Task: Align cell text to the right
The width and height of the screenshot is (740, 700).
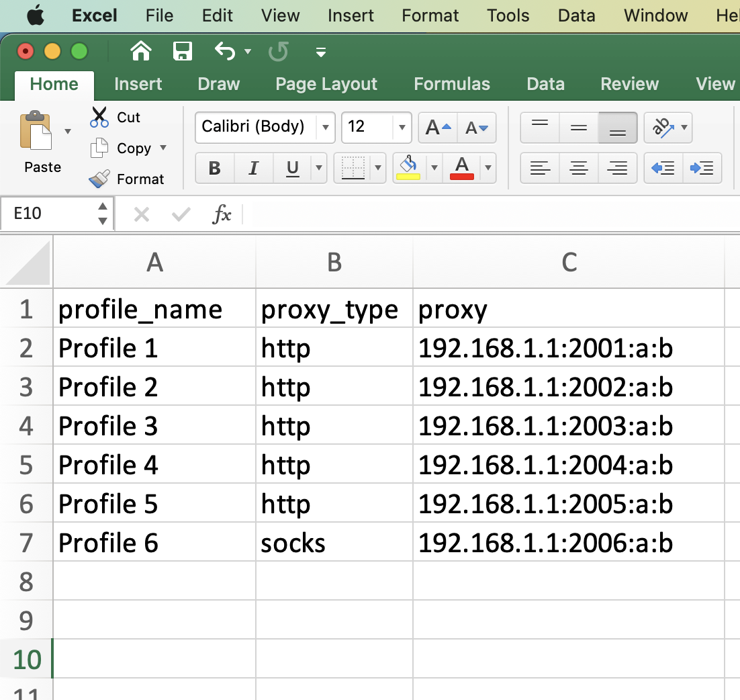Action: pyautogui.click(x=617, y=167)
